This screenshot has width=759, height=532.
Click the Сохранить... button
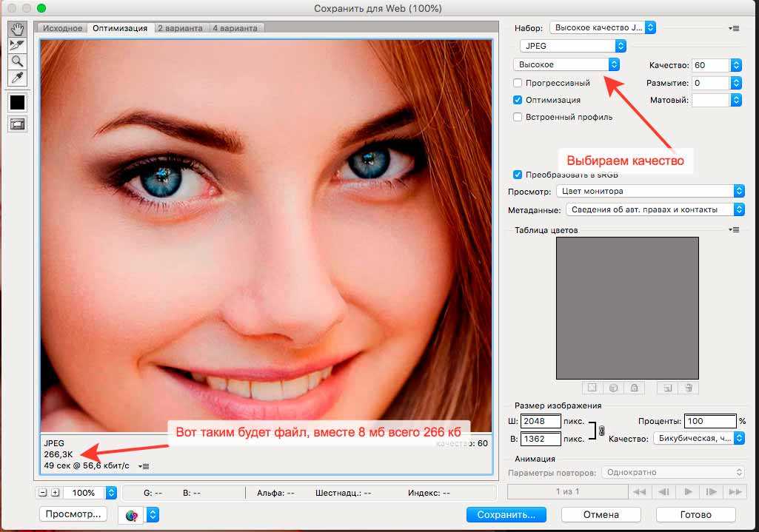click(x=506, y=514)
